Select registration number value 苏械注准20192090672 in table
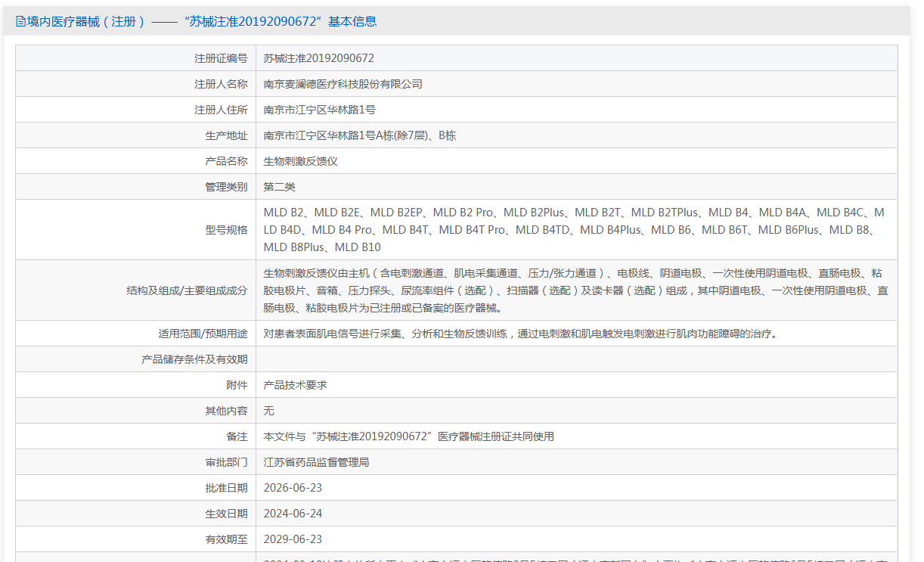 coord(318,58)
